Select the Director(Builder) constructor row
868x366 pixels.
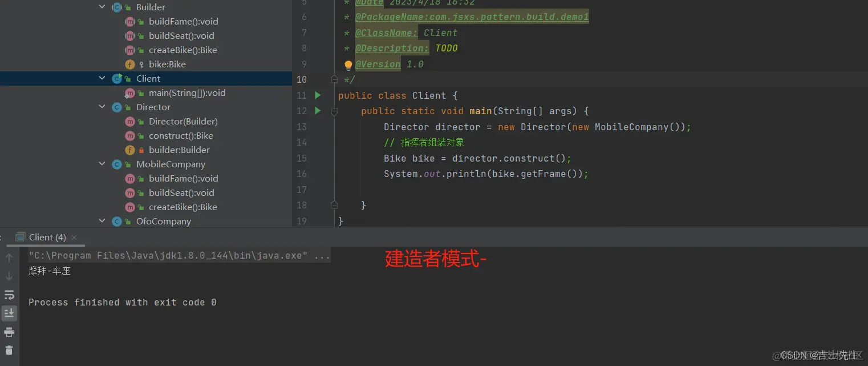pyautogui.click(x=183, y=121)
